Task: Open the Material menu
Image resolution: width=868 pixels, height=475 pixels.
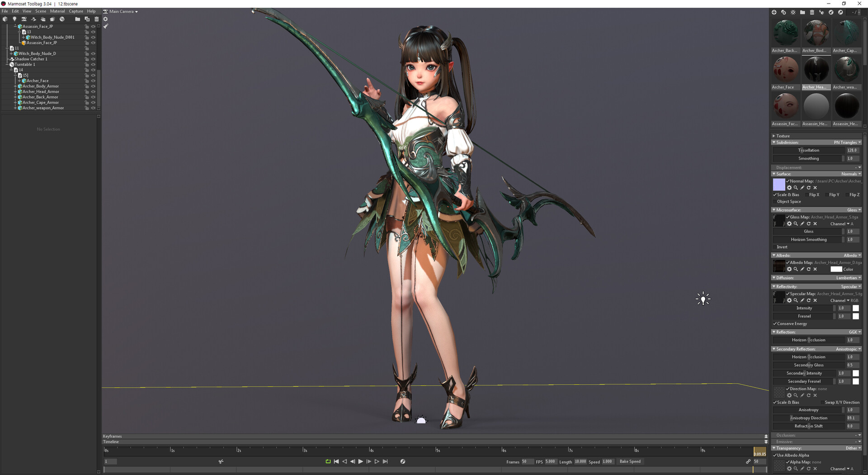Action: 57,11
